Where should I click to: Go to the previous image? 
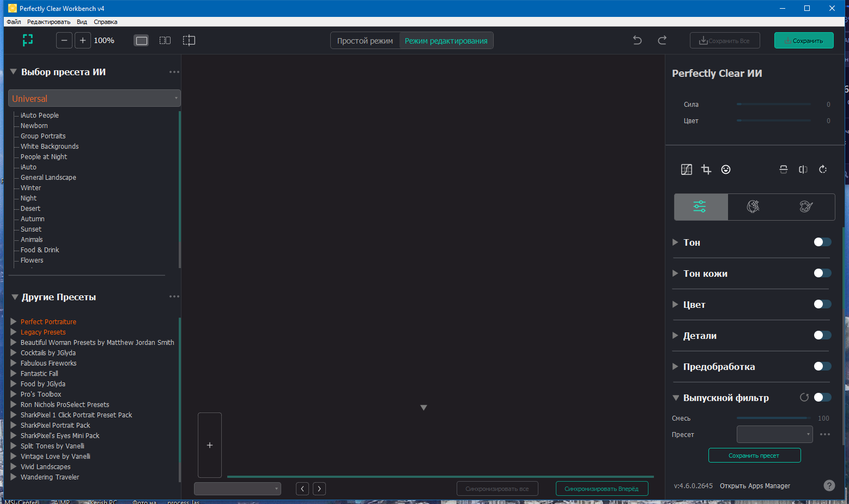coord(302,489)
